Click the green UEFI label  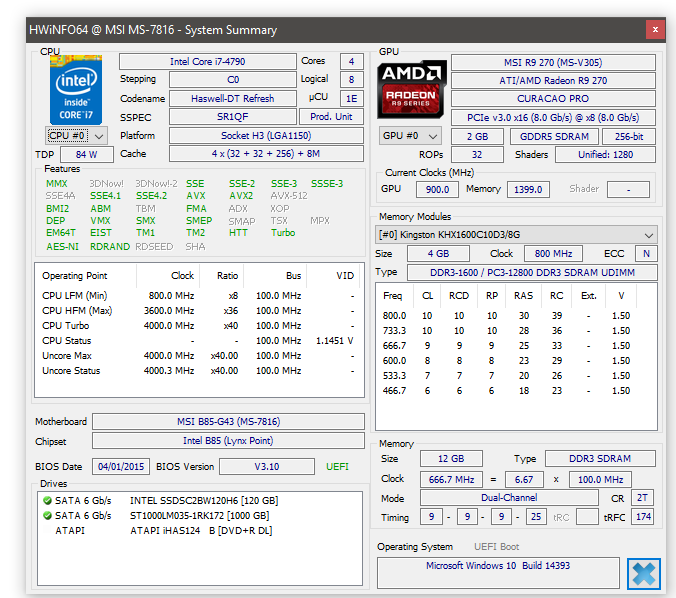pyautogui.click(x=338, y=467)
